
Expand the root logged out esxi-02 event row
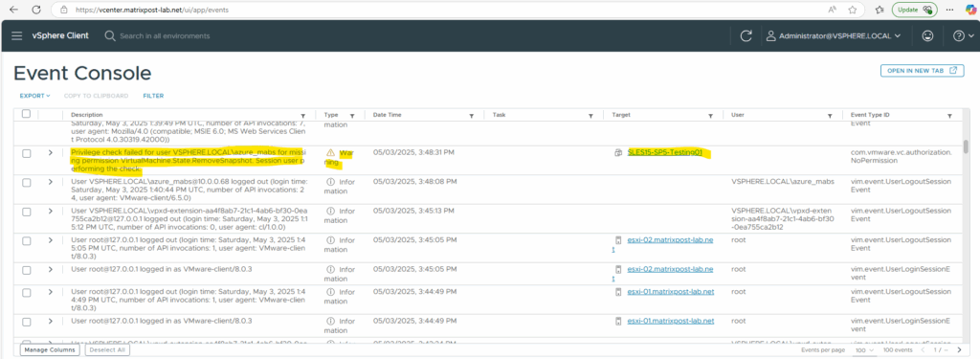tap(51, 240)
